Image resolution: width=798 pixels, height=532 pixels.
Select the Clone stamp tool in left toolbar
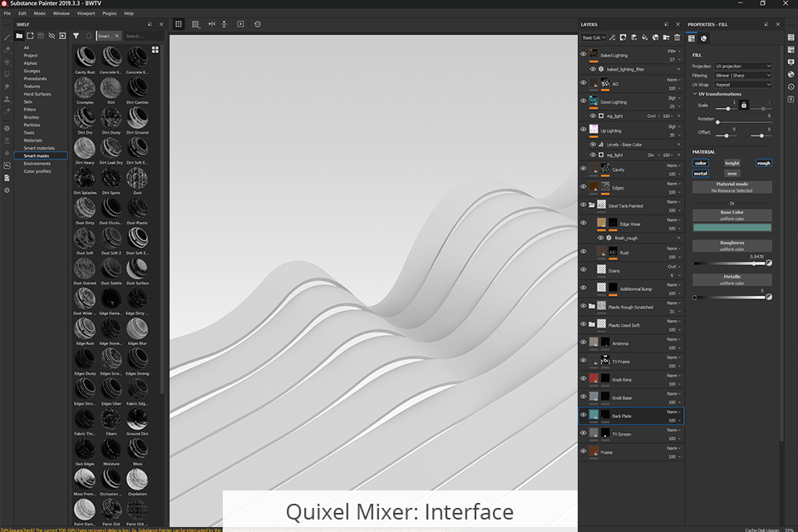[x=7, y=99]
